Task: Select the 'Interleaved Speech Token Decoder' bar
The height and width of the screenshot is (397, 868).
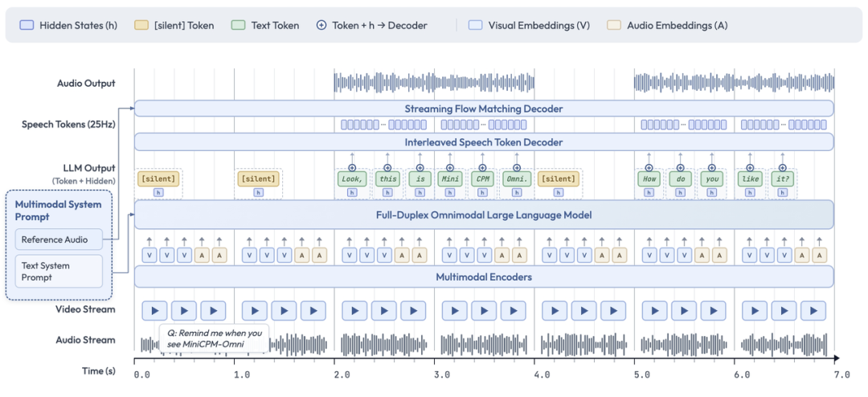Action: [484, 141]
